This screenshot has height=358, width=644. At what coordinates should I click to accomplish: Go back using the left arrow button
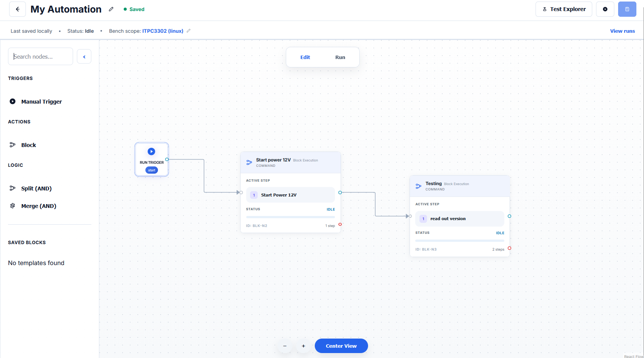[18, 9]
